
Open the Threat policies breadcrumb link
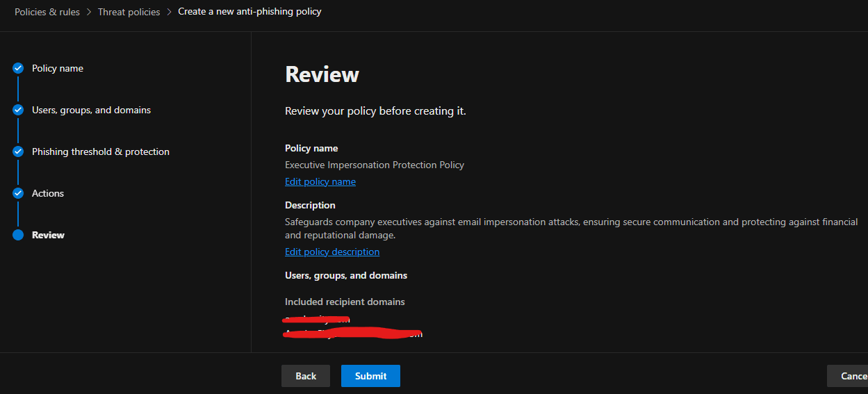point(129,12)
